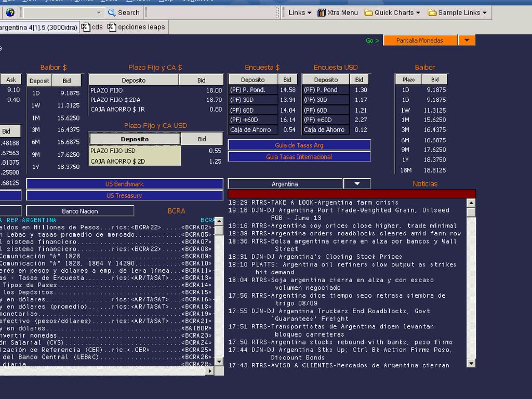Click the Quick Charts folder icon
The image size is (532, 399).
click(x=368, y=12)
